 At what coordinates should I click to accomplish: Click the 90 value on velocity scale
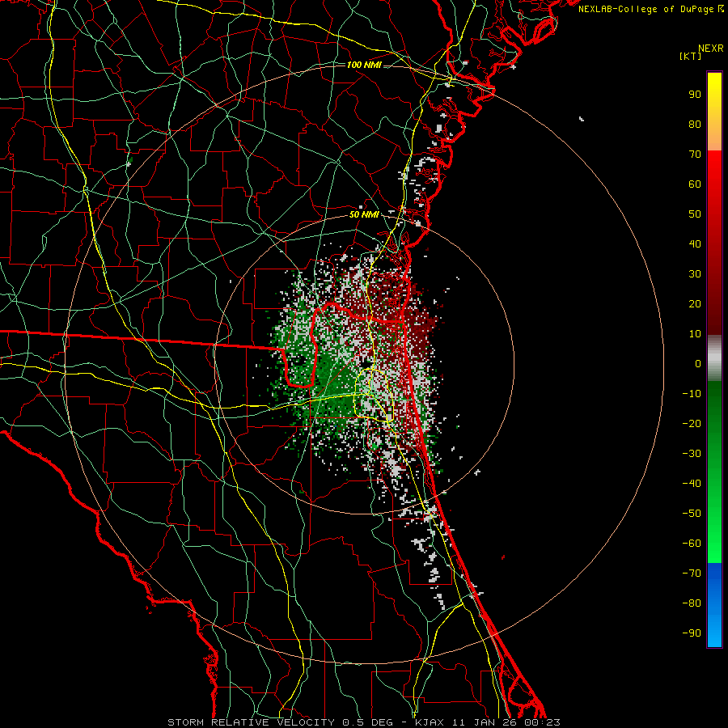(695, 95)
